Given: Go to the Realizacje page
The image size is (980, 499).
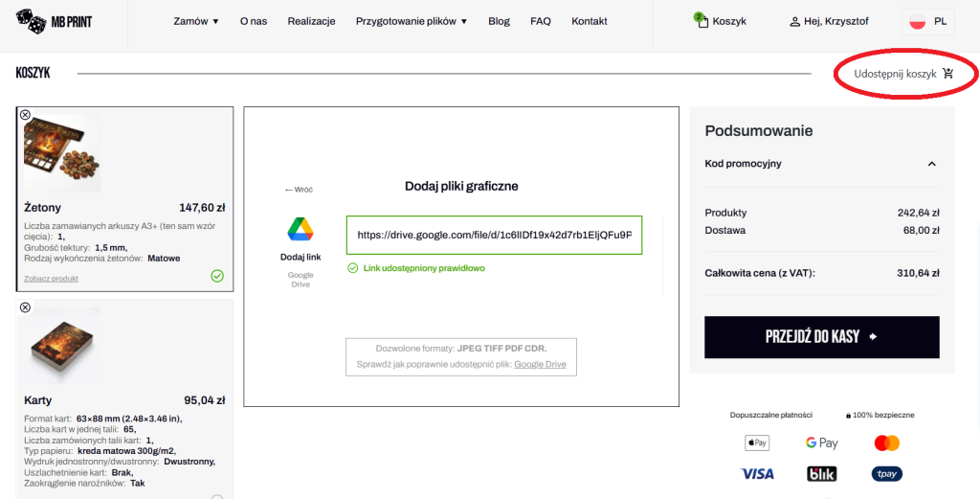Looking at the screenshot, I should (x=311, y=21).
